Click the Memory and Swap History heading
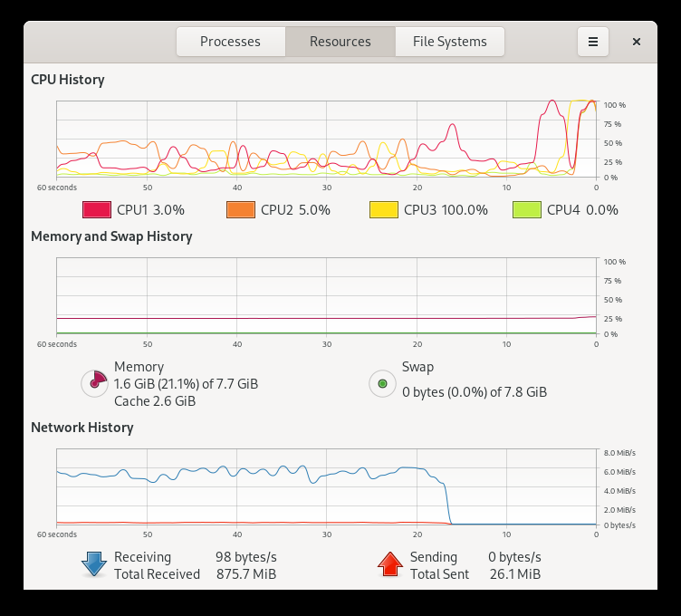Screen dimensions: 681x616 tap(111, 236)
